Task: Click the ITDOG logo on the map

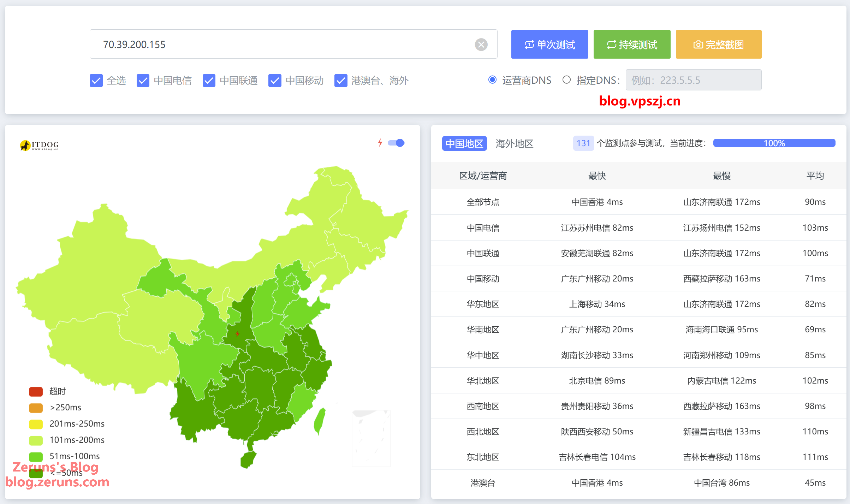Action: [40, 145]
